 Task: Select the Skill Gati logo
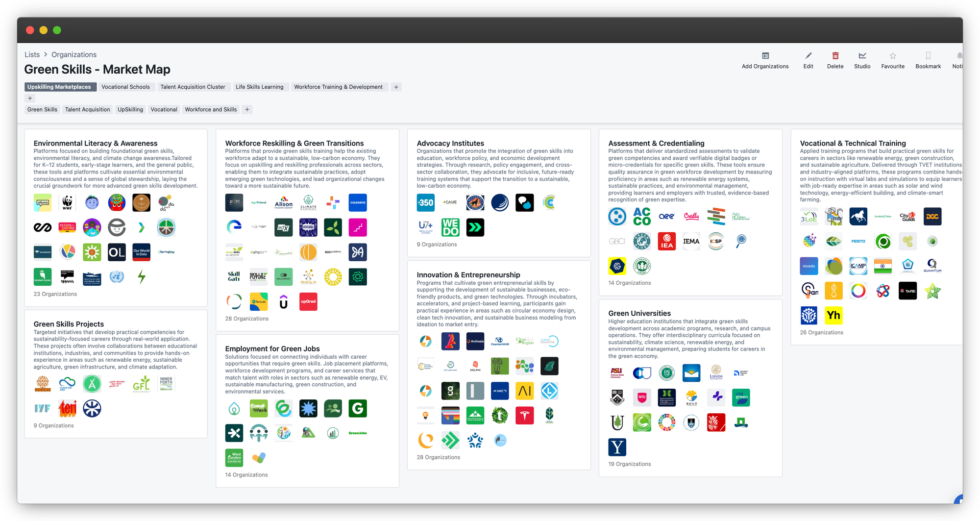[x=234, y=277]
